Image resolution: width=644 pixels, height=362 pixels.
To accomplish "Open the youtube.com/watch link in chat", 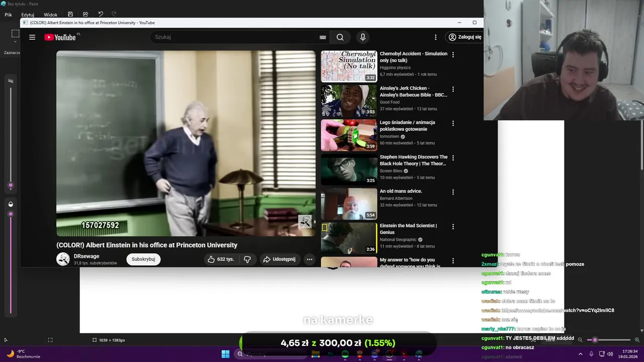I will (557, 310).
